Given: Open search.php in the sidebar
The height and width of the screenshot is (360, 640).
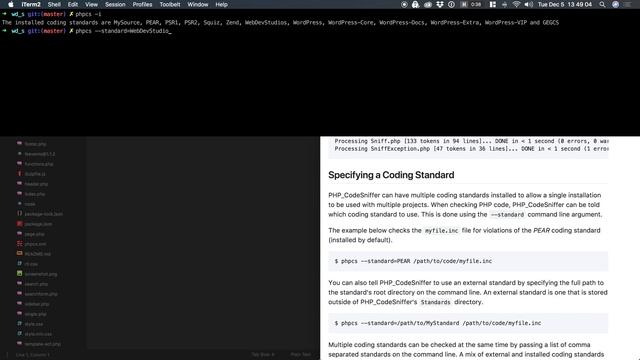Looking at the screenshot, I should tap(36, 284).
